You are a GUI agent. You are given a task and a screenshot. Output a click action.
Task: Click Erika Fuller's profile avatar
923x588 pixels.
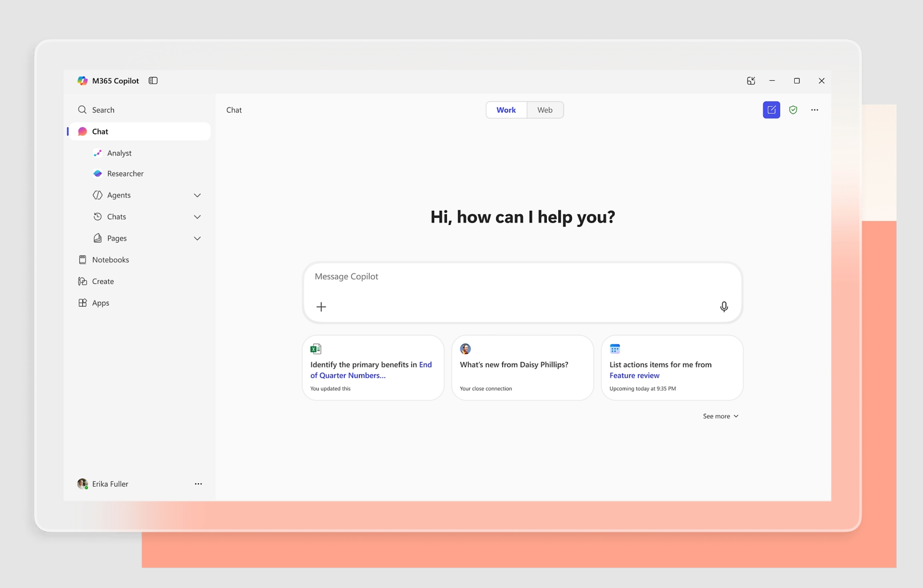click(x=82, y=484)
